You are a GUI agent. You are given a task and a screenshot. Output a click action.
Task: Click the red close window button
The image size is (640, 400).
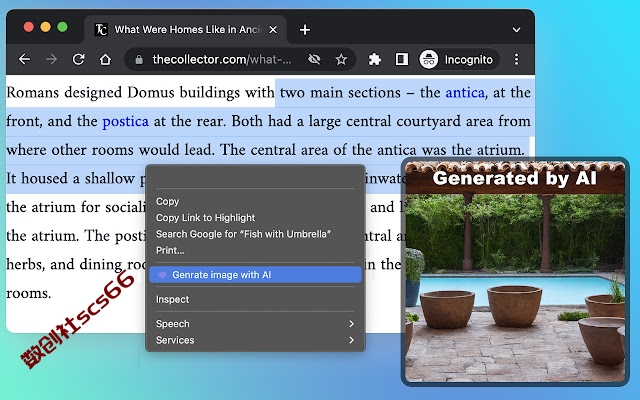point(29,27)
